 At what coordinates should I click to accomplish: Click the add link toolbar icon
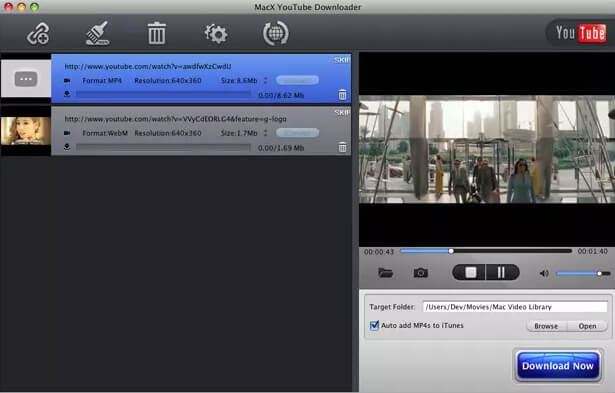tap(38, 34)
